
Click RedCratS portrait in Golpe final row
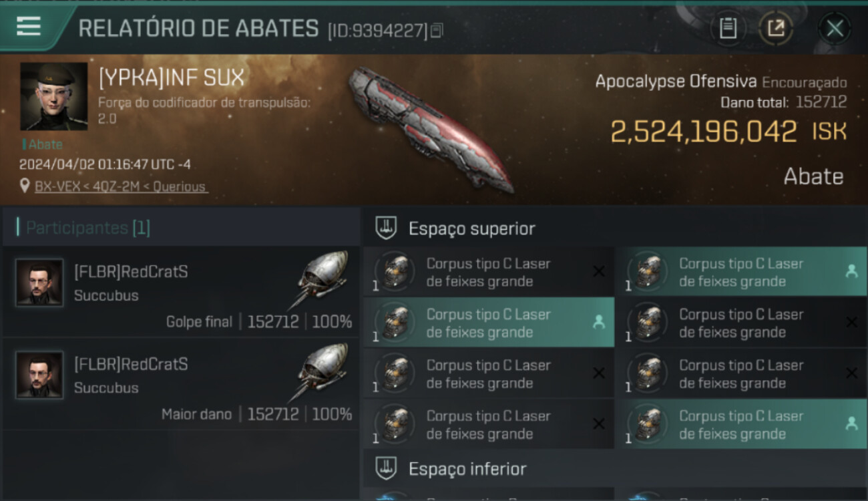(x=39, y=283)
